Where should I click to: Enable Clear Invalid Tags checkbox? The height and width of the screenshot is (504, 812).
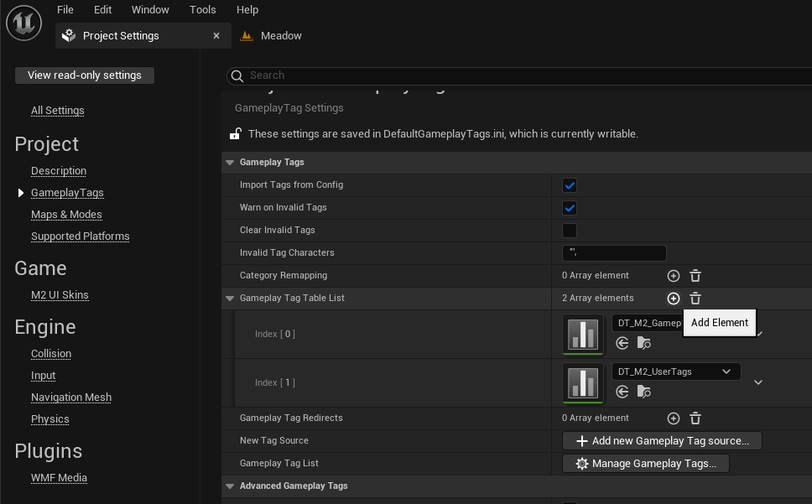tap(570, 231)
